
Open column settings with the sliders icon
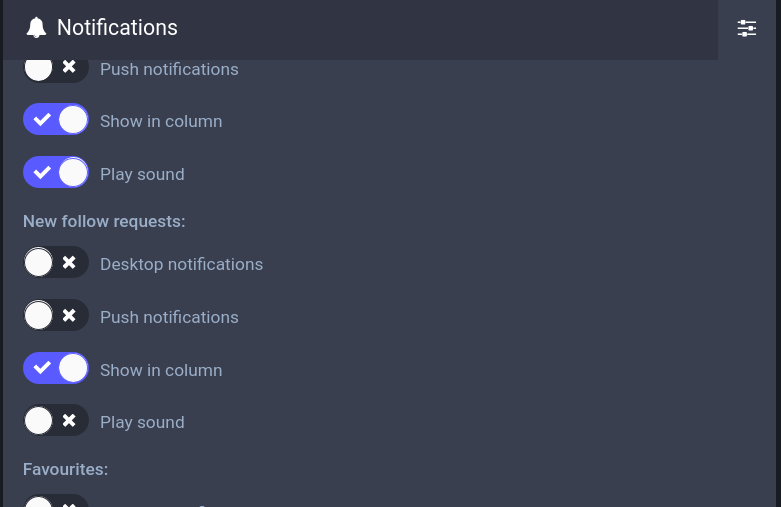pyautogui.click(x=747, y=29)
